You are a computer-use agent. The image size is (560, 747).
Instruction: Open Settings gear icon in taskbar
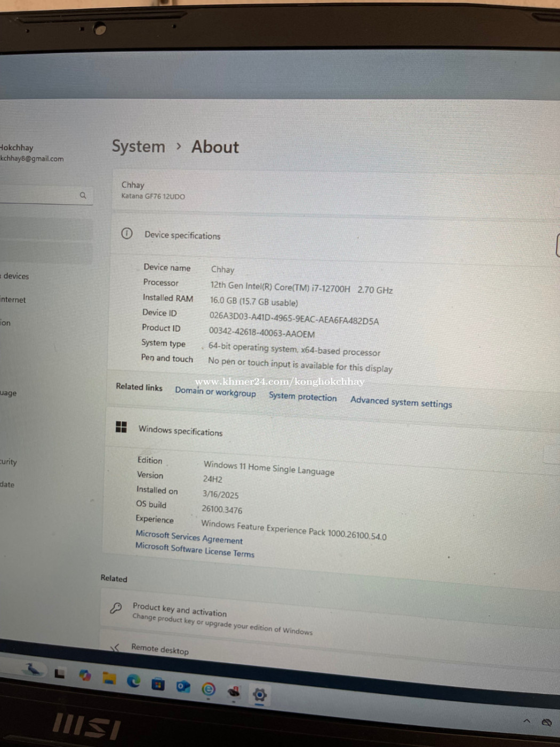(x=259, y=695)
